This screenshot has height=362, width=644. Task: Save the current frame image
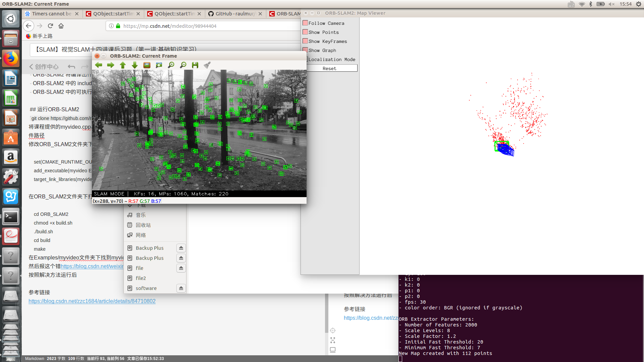coord(195,65)
